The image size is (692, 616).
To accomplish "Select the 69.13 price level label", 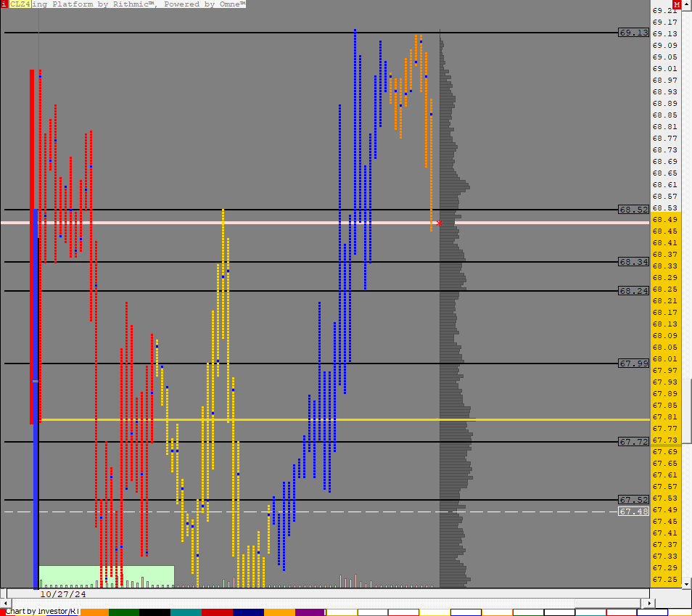I will tap(633, 33).
